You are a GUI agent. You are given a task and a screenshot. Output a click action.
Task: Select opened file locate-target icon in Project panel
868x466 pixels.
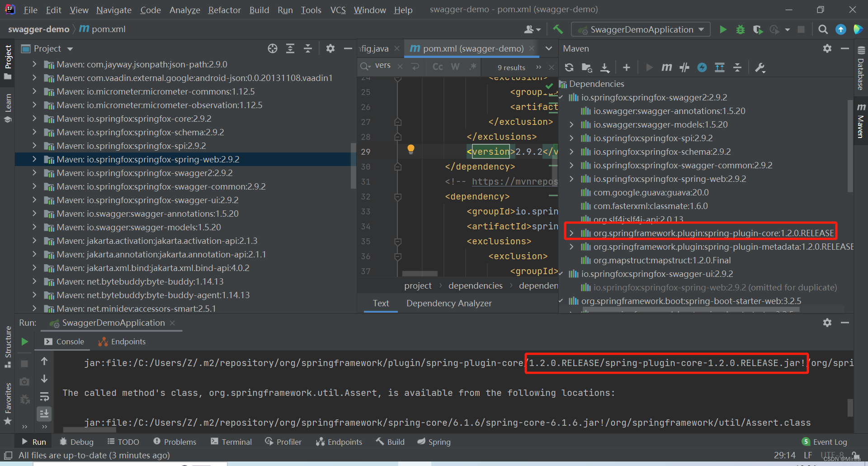tap(273, 48)
